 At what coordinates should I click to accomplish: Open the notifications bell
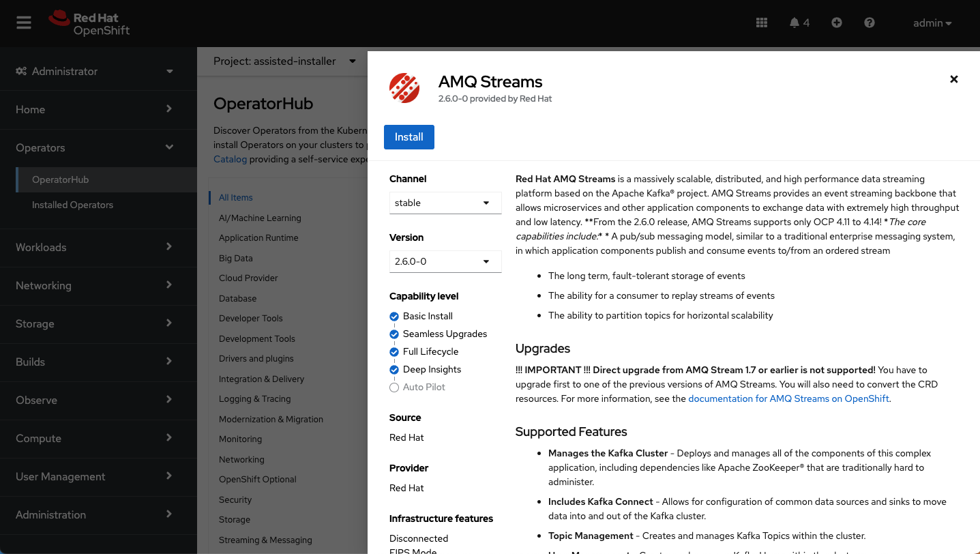coord(799,23)
